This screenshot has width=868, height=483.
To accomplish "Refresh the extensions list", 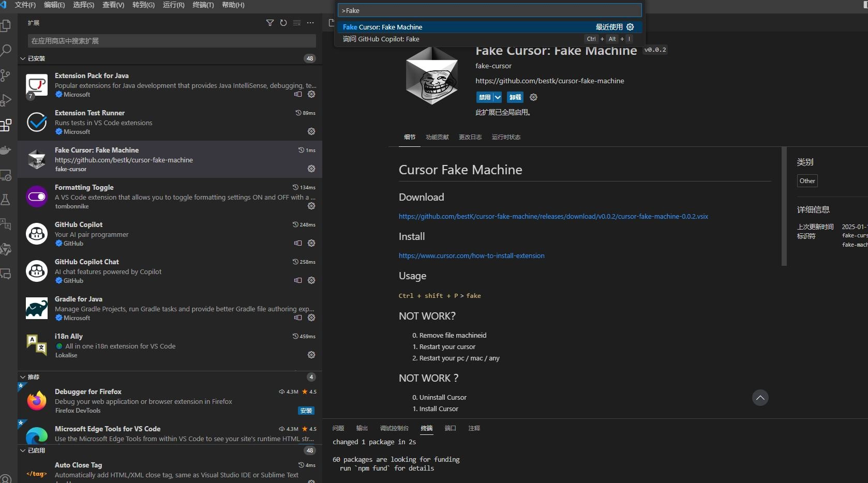I will pyautogui.click(x=283, y=23).
